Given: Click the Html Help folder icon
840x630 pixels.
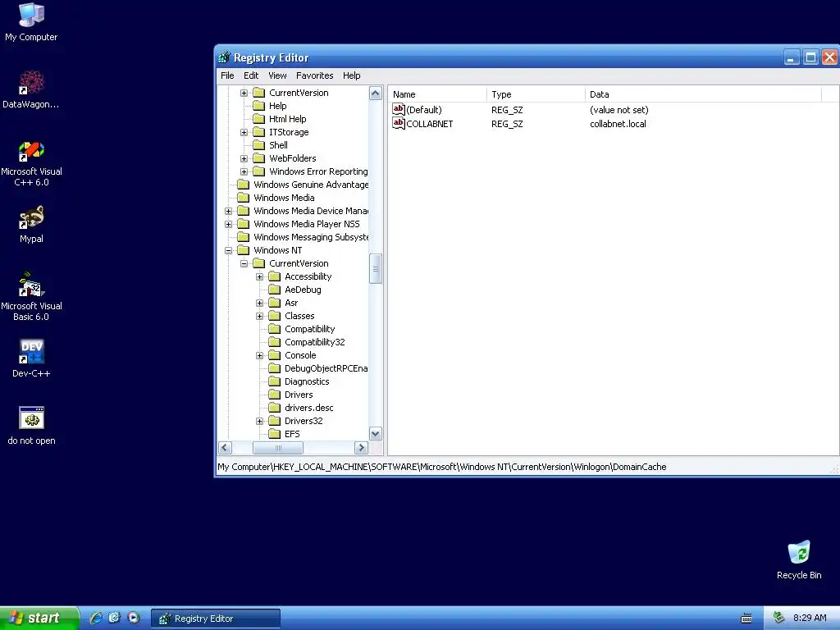Looking at the screenshot, I should click(258, 119).
